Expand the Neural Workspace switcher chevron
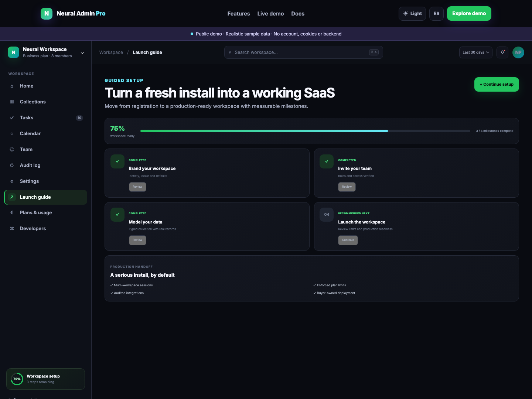Screen dimensions: 532x399 82,53
